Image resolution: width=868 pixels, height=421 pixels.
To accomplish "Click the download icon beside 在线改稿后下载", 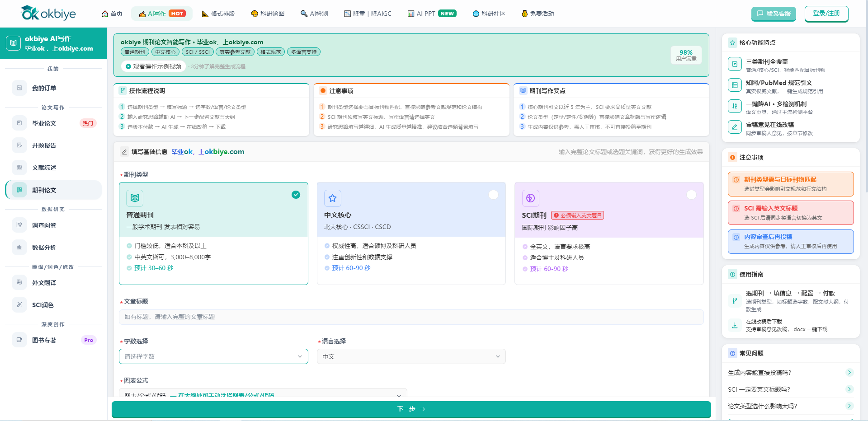I will pyautogui.click(x=735, y=325).
